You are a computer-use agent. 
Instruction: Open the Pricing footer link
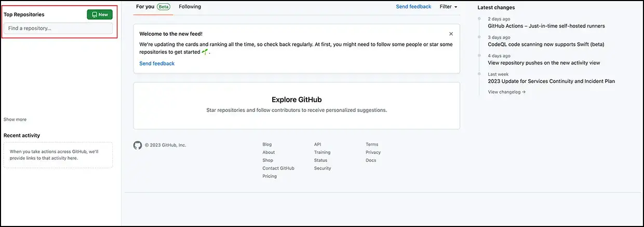pyautogui.click(x=270, y=176)
